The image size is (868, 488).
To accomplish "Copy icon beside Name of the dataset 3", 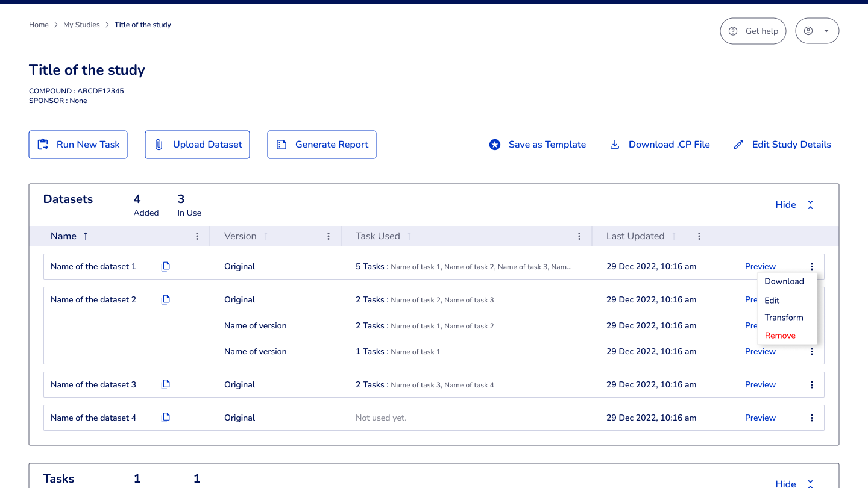I will coord(166,384).
